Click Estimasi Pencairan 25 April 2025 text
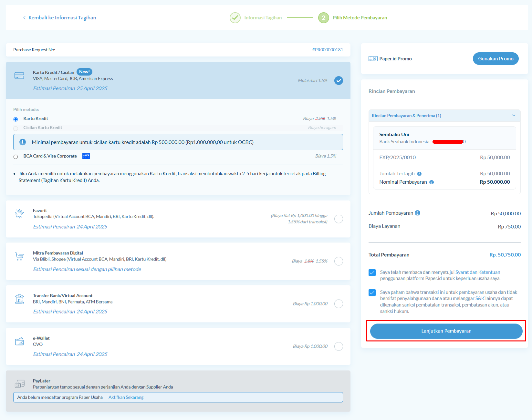This screenshot has width=532, height=420. pos(70,88)
